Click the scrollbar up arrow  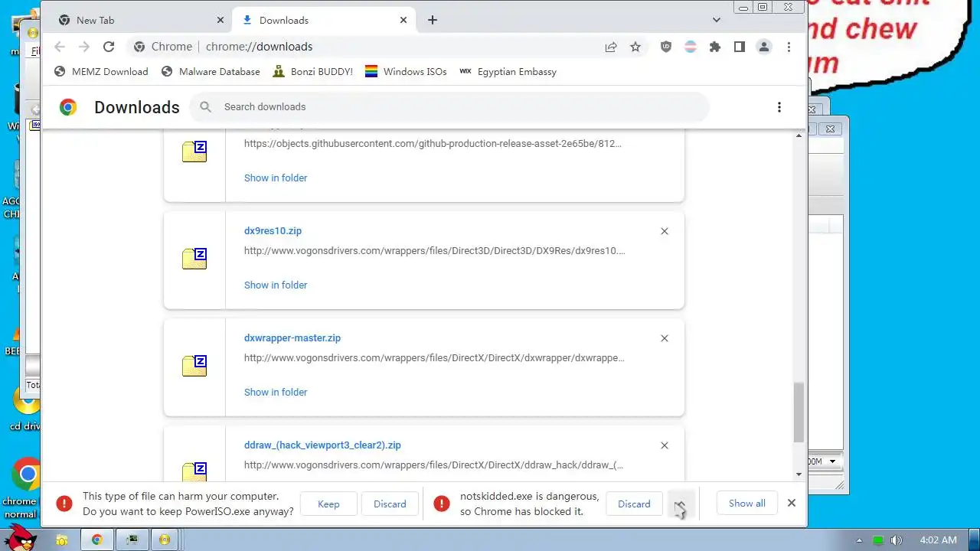click(x=799, y=135)
